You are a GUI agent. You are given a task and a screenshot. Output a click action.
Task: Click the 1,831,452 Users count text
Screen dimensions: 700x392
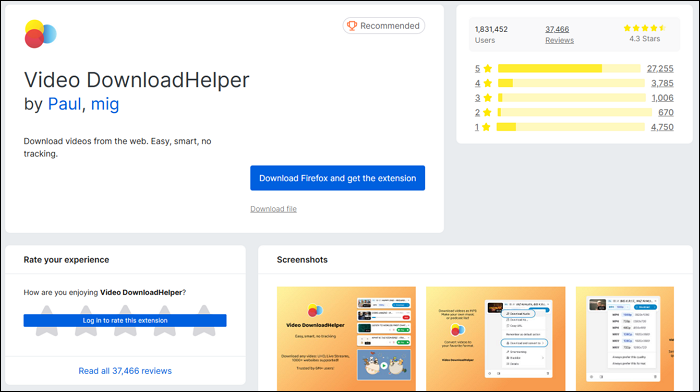click(491, 34)
